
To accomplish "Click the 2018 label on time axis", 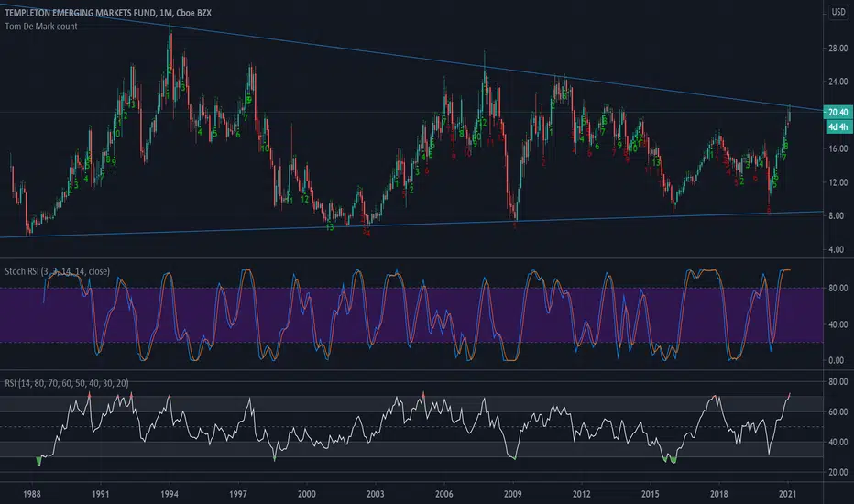I will coord(719,494).
